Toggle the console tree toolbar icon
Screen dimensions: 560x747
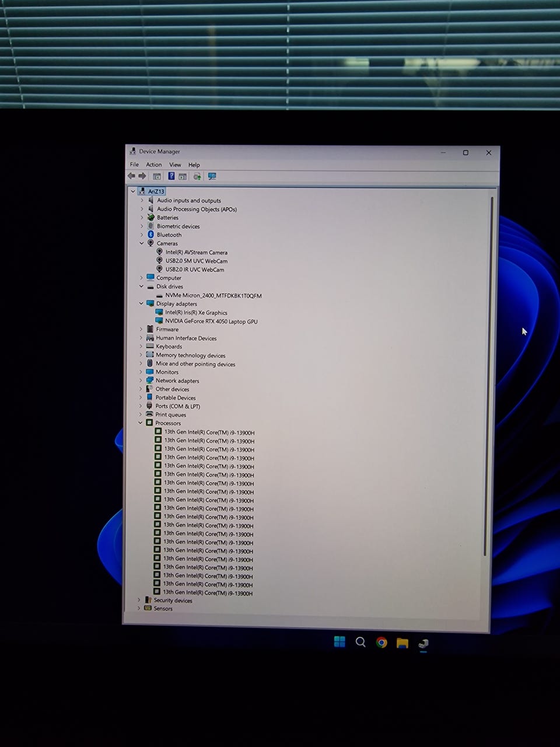coord(157,176)
